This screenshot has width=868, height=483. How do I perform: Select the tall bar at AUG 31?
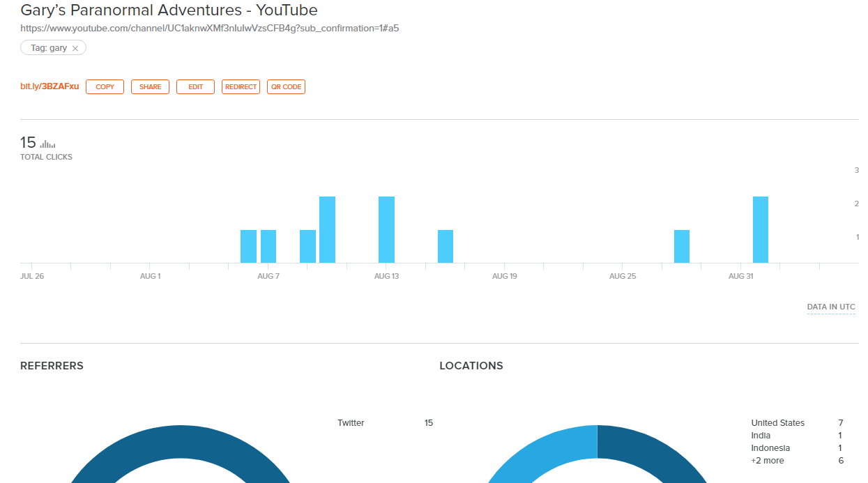pos(761,230)
